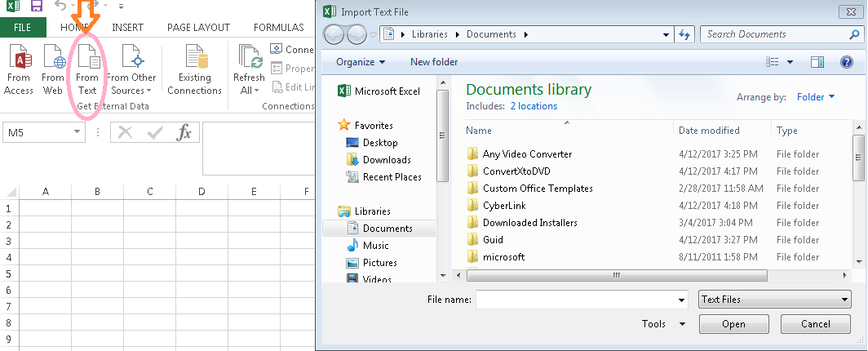Viewport: 868px width, 351px height.
Task: Toggle preview pane icon
Action: (817, 62)
